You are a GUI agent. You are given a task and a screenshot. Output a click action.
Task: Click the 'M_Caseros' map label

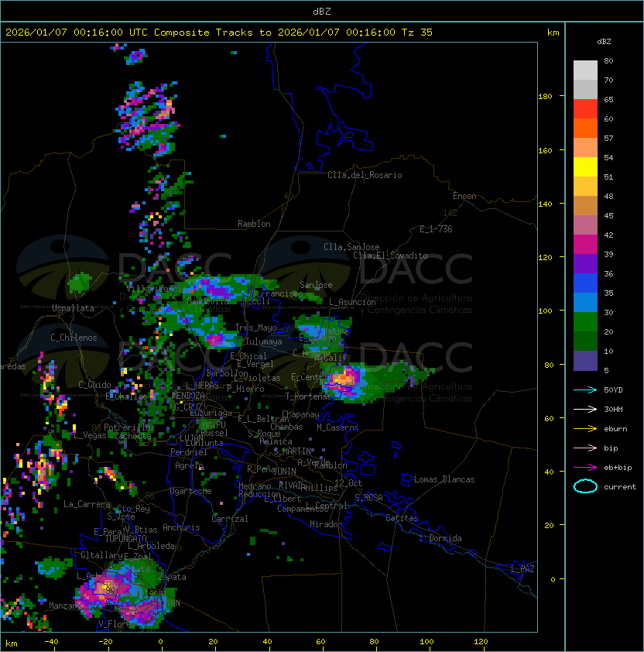(x=337, y=427)
